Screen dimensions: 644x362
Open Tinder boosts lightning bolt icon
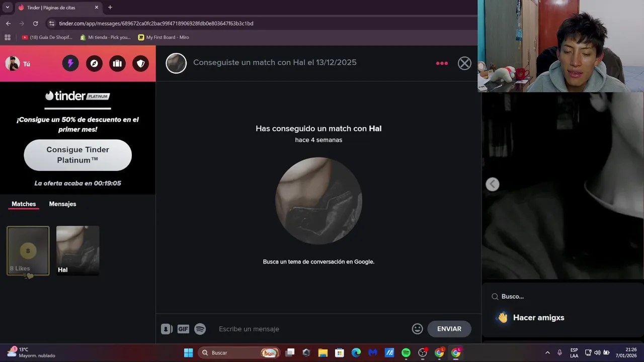click(x=70, y=63)
